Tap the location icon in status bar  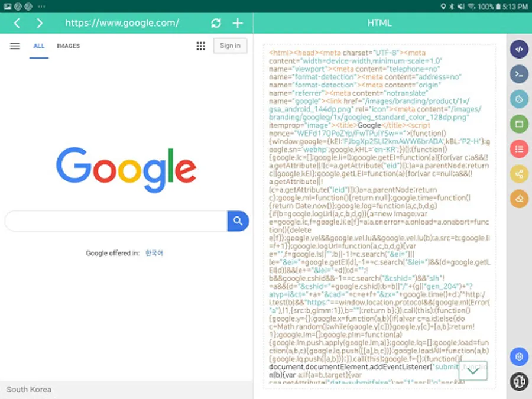443,7
